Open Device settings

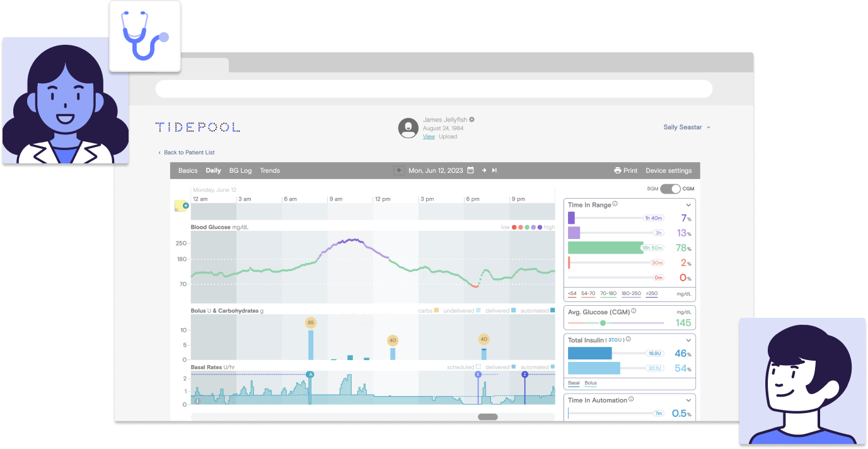(668, 170)
